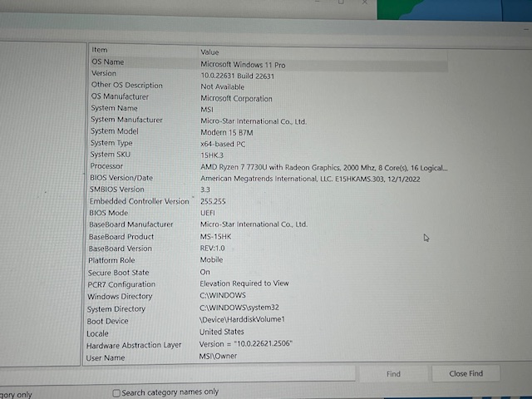Select value 10.0.22631 Build 22631
The image size is (532, 399).
[x=237, y=76]
